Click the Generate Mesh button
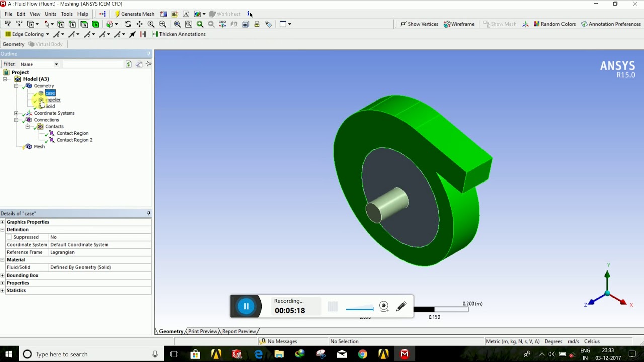Image resolution: width=644 pixels, height=362 pixels. (x=134, y=14)
